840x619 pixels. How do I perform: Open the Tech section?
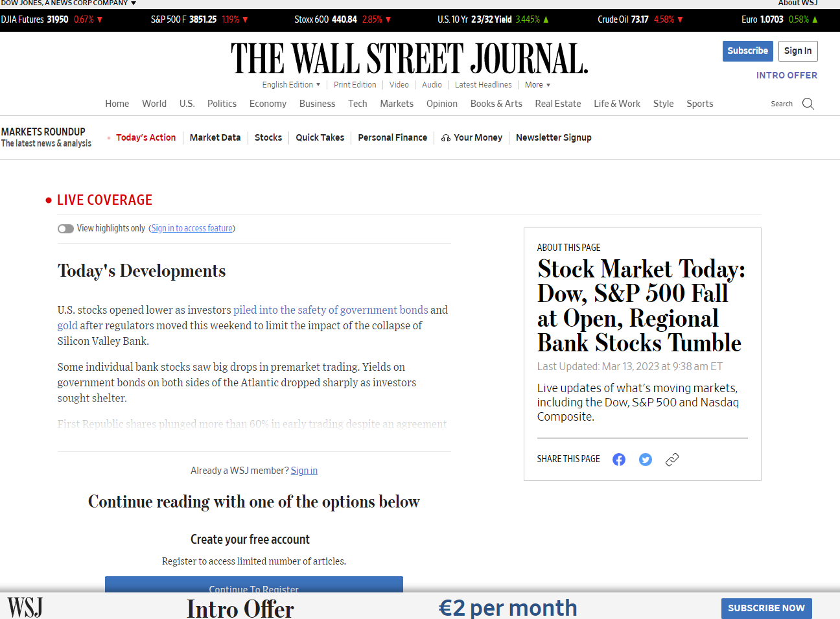coord(358,104)
